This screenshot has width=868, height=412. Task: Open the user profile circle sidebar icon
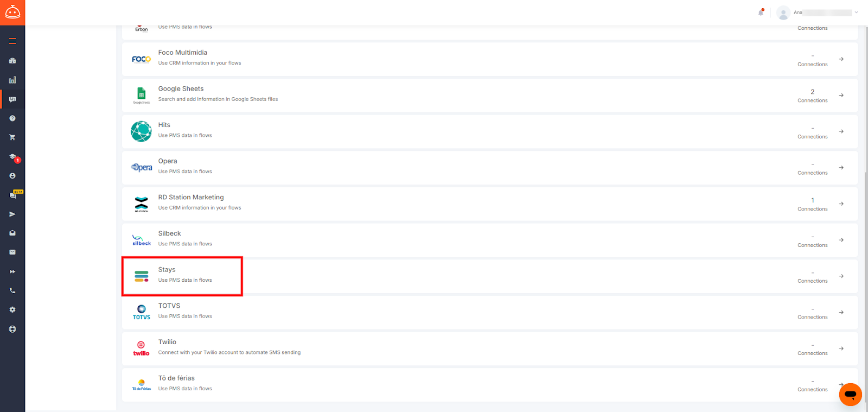pos(12,176)
